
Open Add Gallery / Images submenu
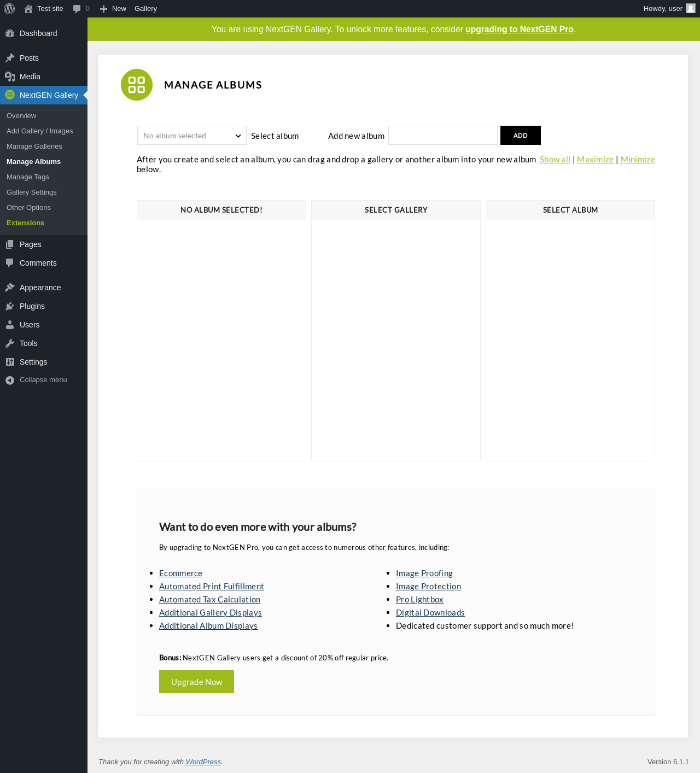point(39,131)
